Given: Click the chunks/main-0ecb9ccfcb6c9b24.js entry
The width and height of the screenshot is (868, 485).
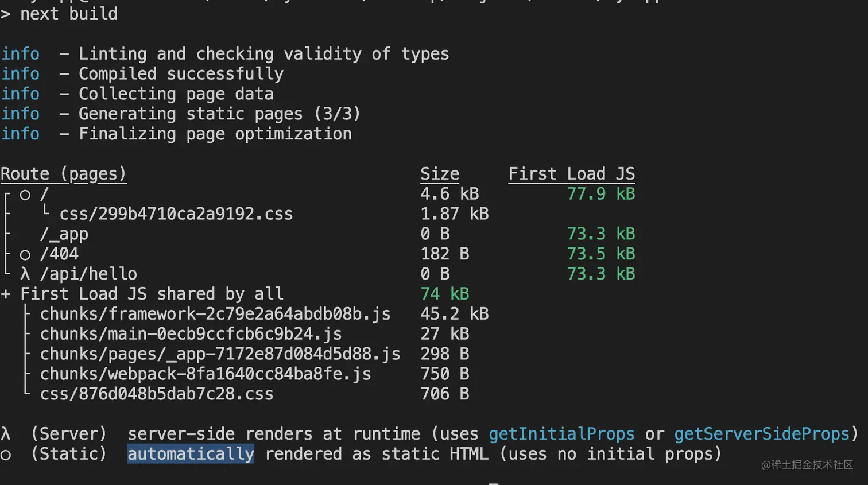Looking at the screenshot, I should click(191, 334).
